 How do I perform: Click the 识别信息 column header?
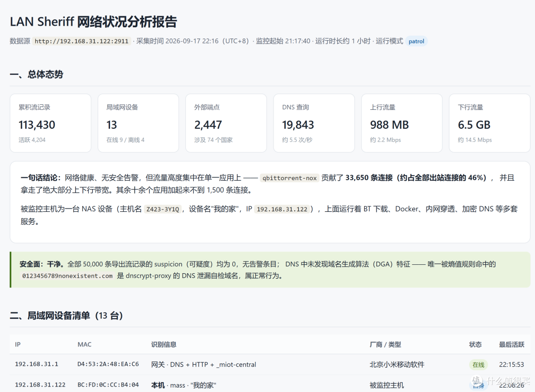coord(164,344)
